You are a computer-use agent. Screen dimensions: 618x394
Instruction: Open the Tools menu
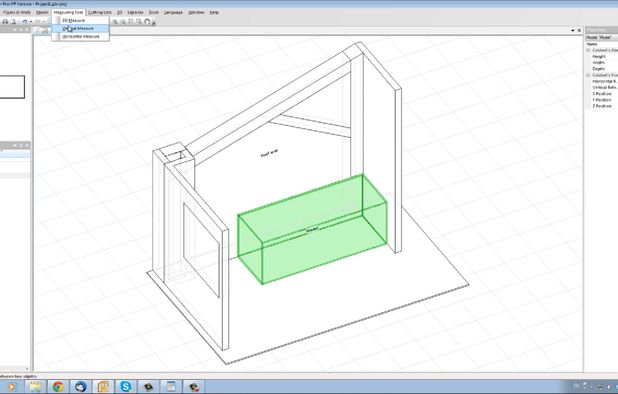(x=154, y=13)
